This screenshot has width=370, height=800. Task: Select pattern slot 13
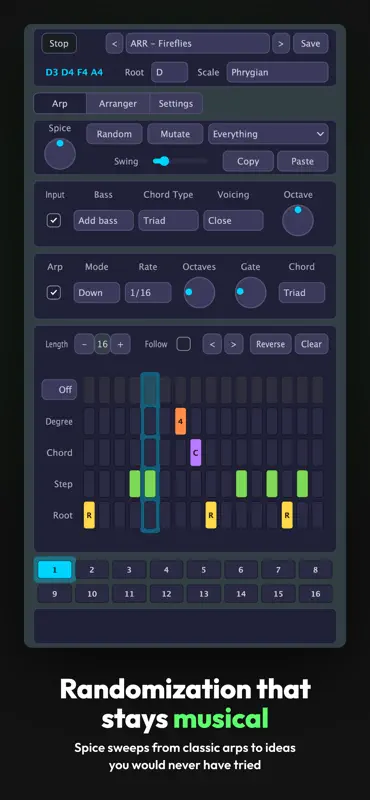coord(204,594)
